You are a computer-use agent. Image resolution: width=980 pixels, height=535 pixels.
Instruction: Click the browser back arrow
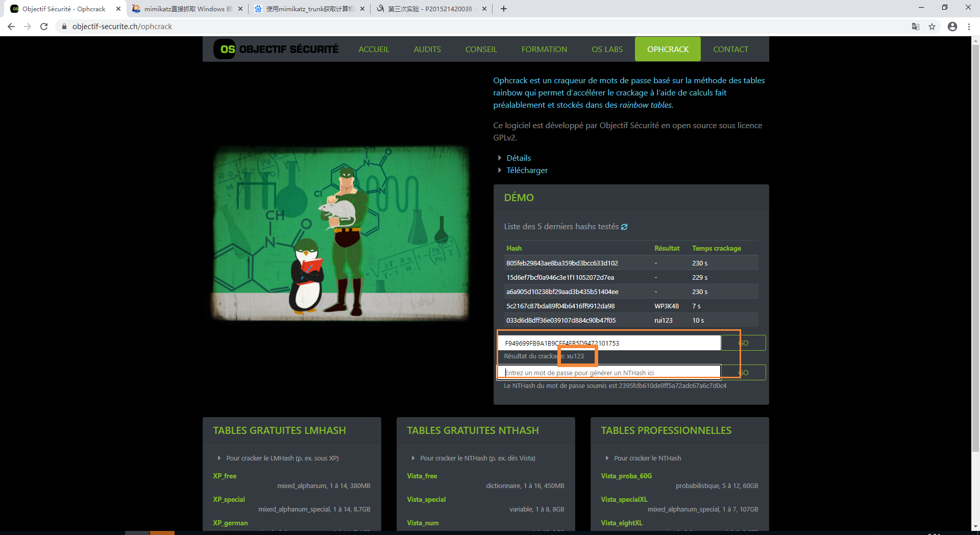click(11, 27)
